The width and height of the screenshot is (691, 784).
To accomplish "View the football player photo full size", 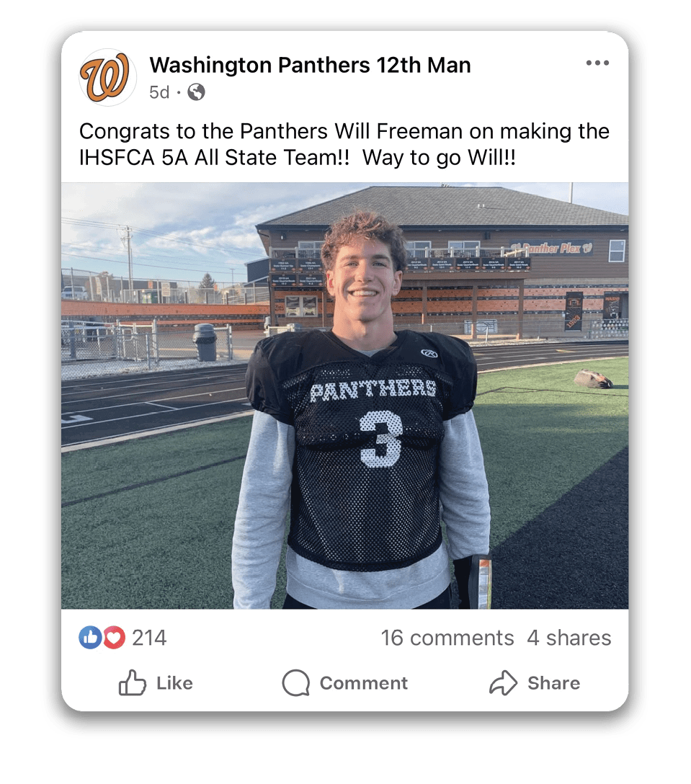I will coord(344,395).
